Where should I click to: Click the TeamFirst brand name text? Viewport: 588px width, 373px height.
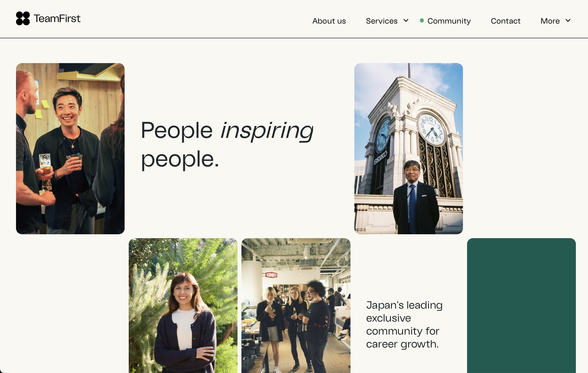point(57,19)
